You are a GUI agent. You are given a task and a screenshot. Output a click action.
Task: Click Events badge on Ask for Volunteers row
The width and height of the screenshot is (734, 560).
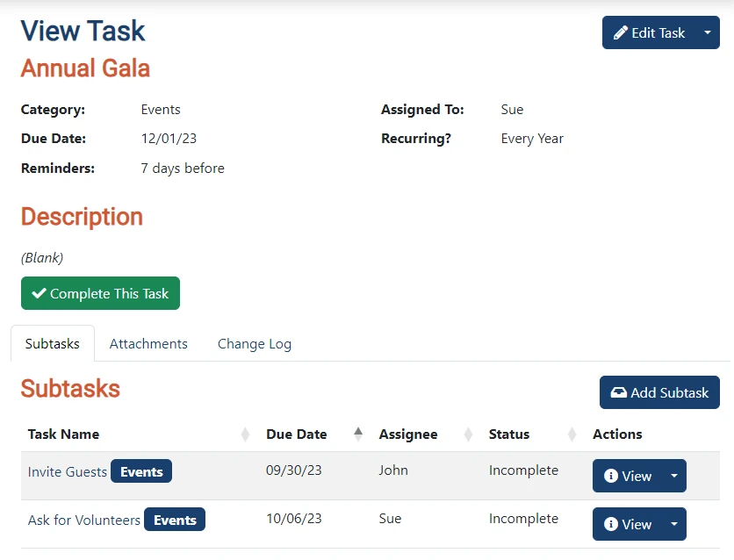coord(175,520)
